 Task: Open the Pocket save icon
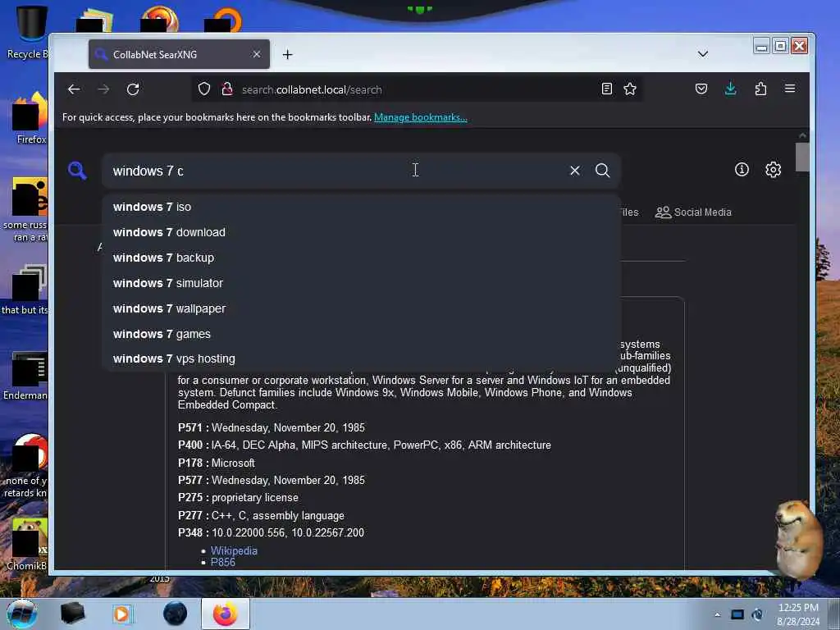pos(701,89)
